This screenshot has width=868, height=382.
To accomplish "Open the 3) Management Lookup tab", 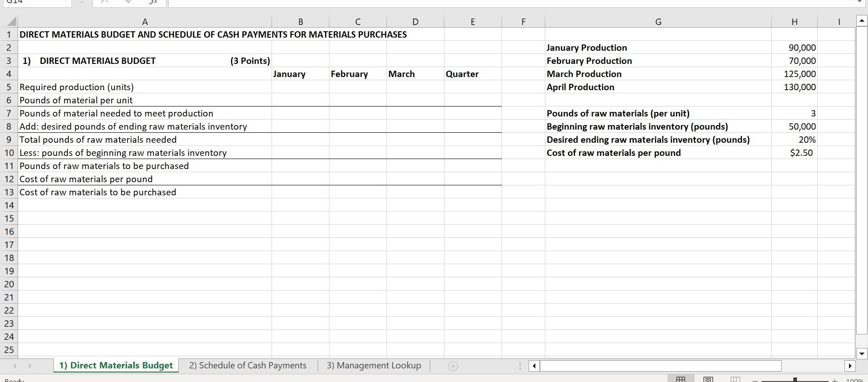I will pyautogui.click(x=374, y=366).
